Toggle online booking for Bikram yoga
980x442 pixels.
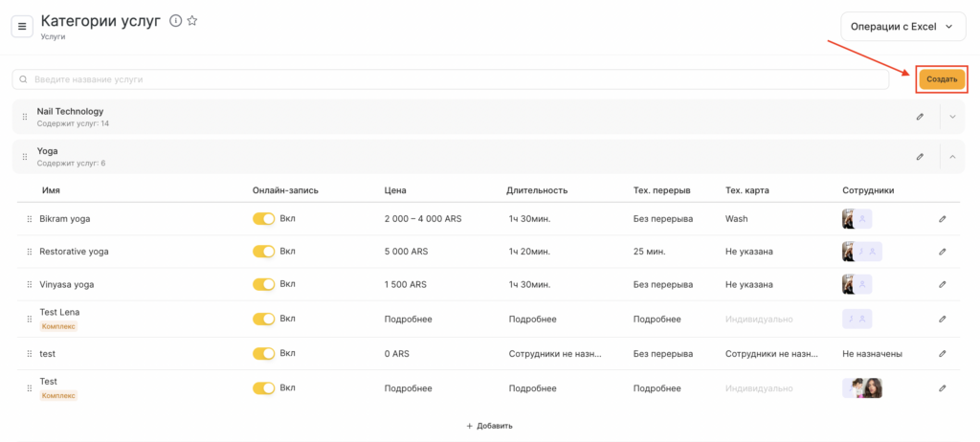(263, 219)
